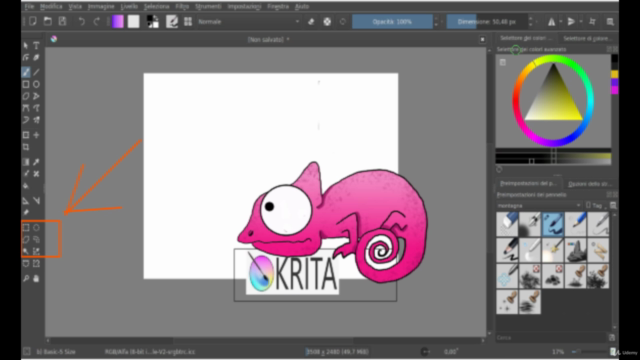Click the Redo arrow

pyautogui.click(x=96, y=22)
